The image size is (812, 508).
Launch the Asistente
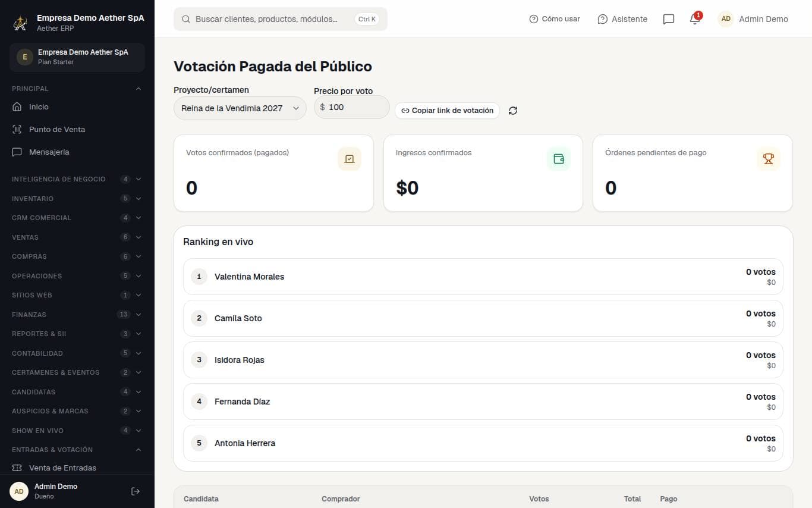click(622, 19)
